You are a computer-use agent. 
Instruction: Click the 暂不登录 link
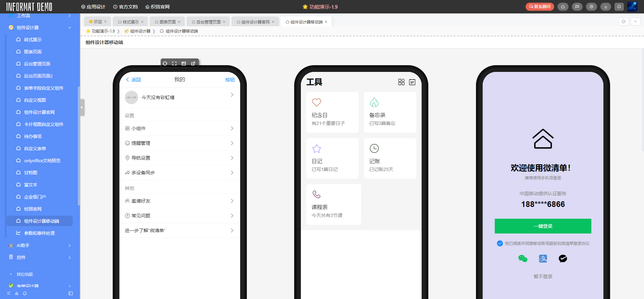coord(543,276)
